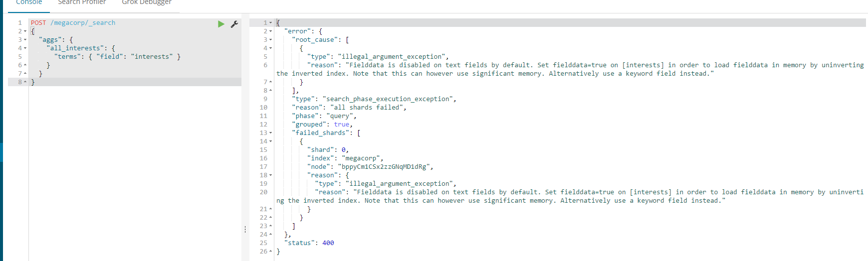Image resolution: width=868 pixels, height=261 pixels.
Task: Collapse "root_cause" fold arrow on response line 3
Action: pos(271,40)
